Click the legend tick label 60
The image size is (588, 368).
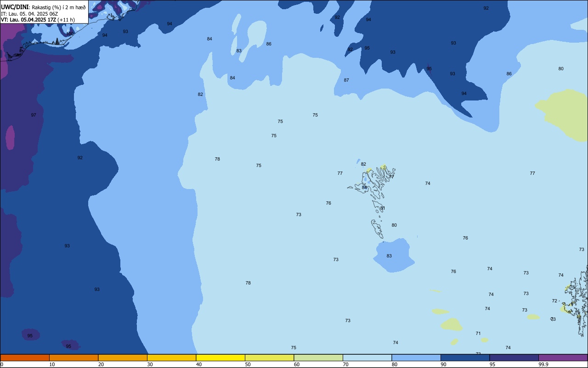296,364
